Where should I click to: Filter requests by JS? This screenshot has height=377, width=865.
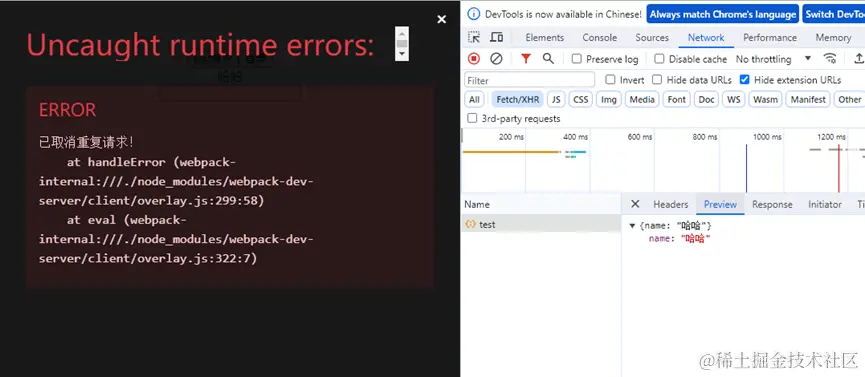pos(556,99)
